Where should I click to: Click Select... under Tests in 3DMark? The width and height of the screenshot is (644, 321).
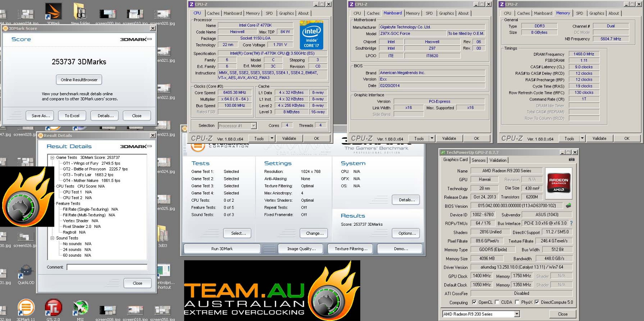coord(237,233)
